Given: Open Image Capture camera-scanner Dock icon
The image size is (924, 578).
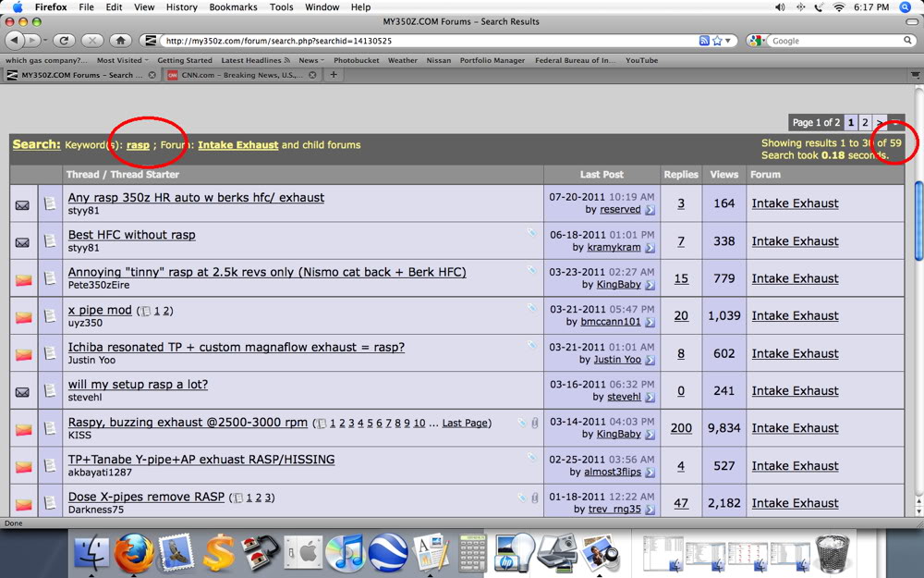Looking at the screenshot, I should 557,553.
